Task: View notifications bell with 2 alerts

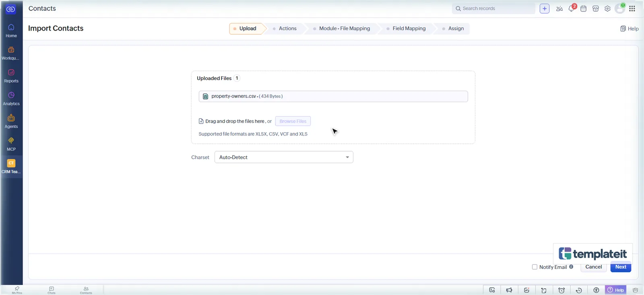Action: coord(572,8)
